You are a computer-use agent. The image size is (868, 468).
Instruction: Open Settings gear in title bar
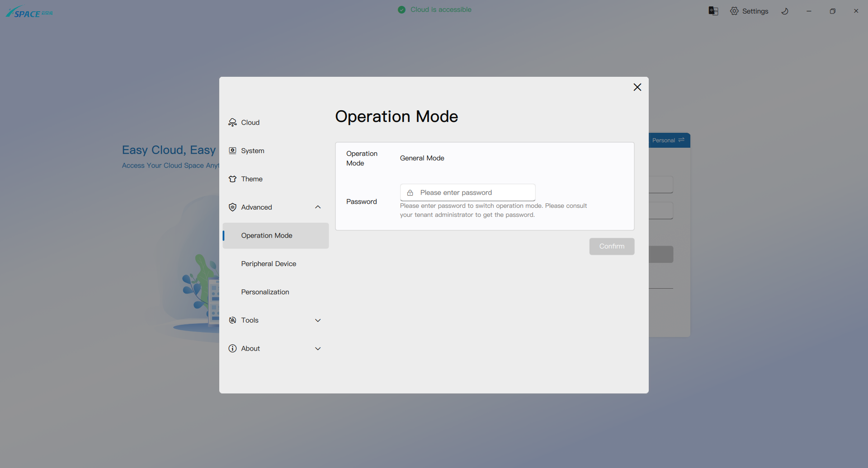click(x=749, y=11)
